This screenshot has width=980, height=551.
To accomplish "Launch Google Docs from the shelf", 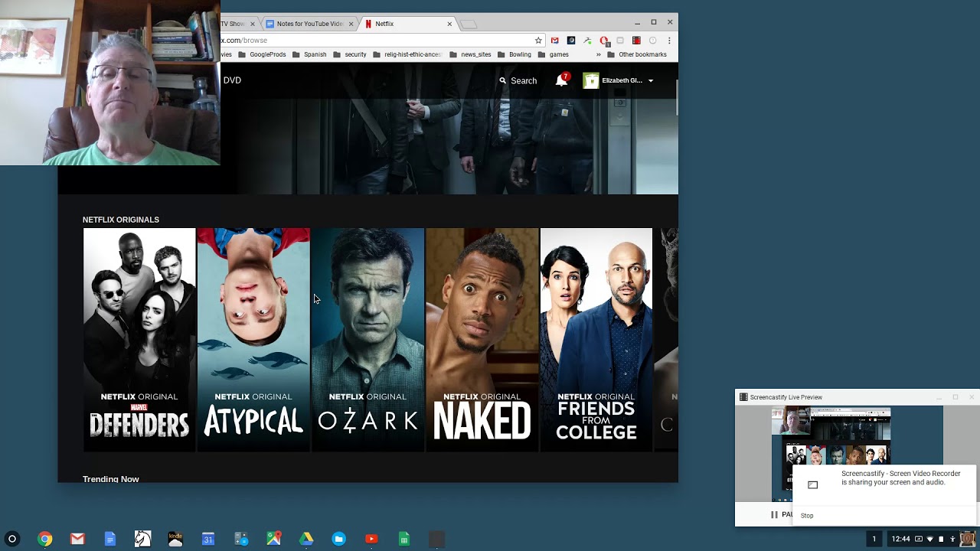I will (x=110, y=539).
